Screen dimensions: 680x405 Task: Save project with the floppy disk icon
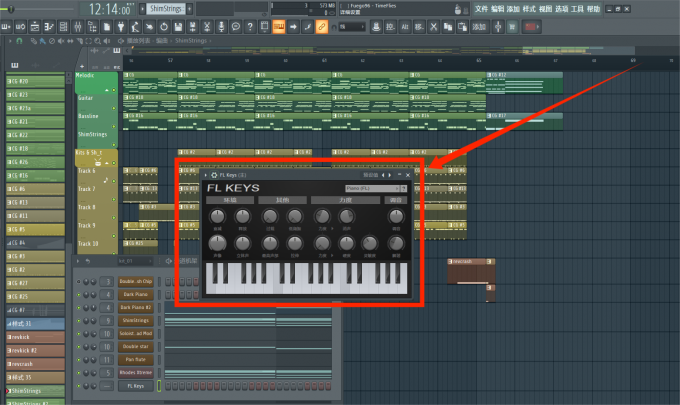(x=178, y=27)
